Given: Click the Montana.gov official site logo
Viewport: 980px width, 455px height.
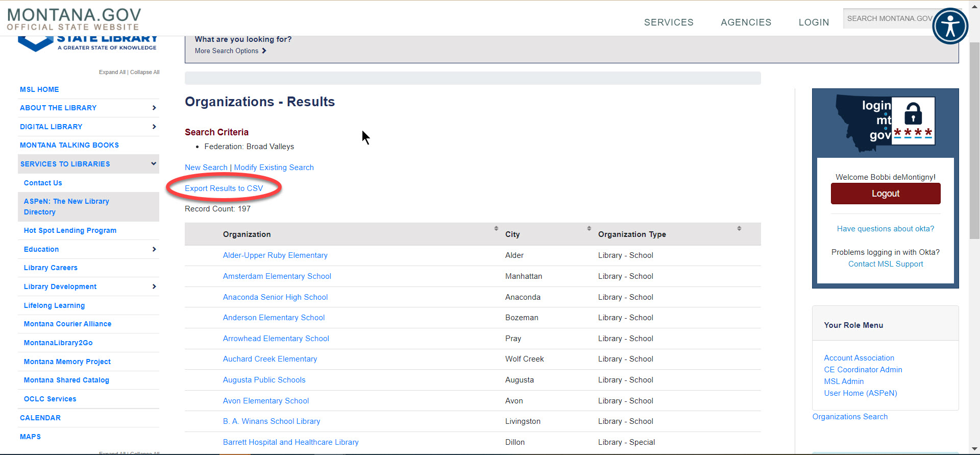Looking at the screenshot, I should tap(74, 19).
